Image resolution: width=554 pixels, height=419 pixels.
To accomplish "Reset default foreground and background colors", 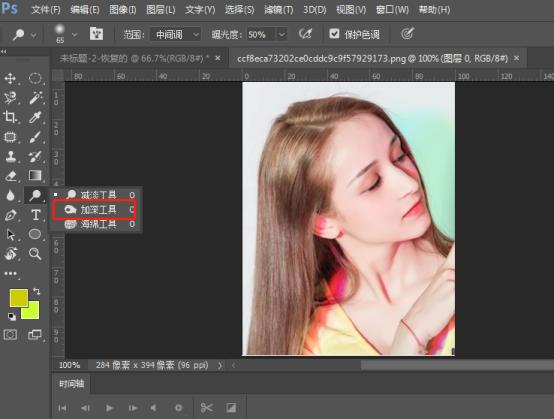I will pyautogui.click(x=12, y=317).
